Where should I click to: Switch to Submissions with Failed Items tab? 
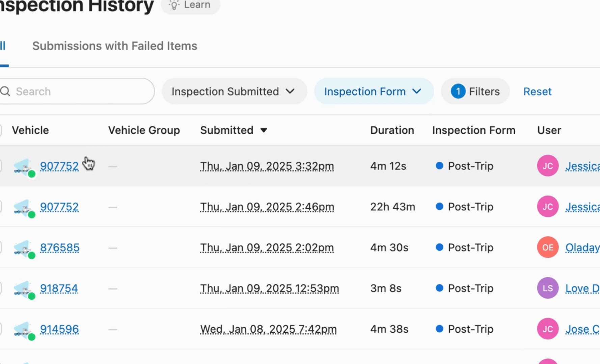(x=114, y=46)
